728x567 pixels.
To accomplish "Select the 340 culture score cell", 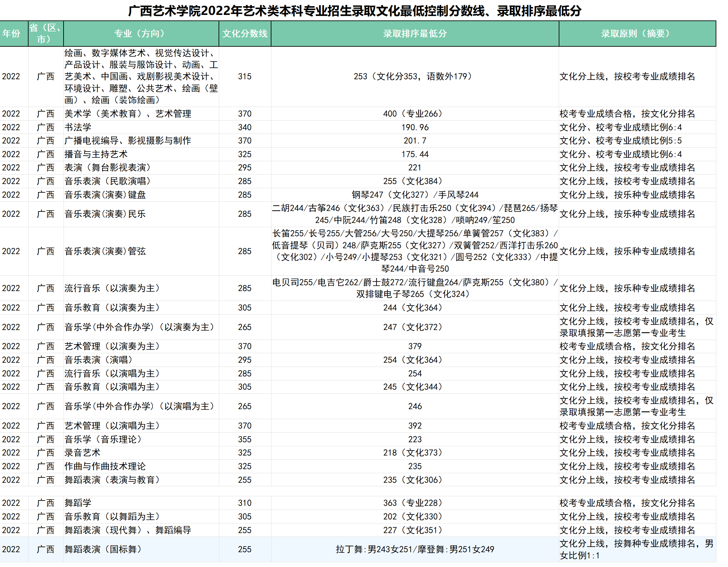I will click(x=245, y=127).
